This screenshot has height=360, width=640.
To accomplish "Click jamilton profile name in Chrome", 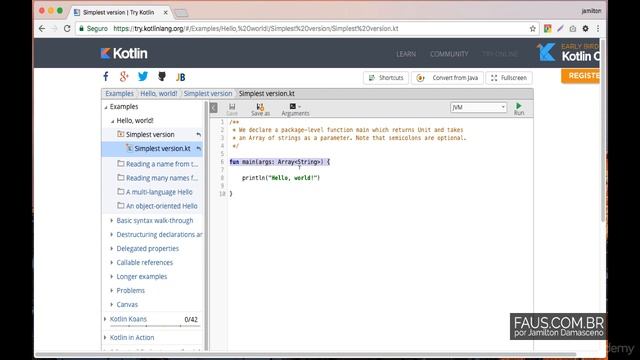I will (x=591, y=11).
